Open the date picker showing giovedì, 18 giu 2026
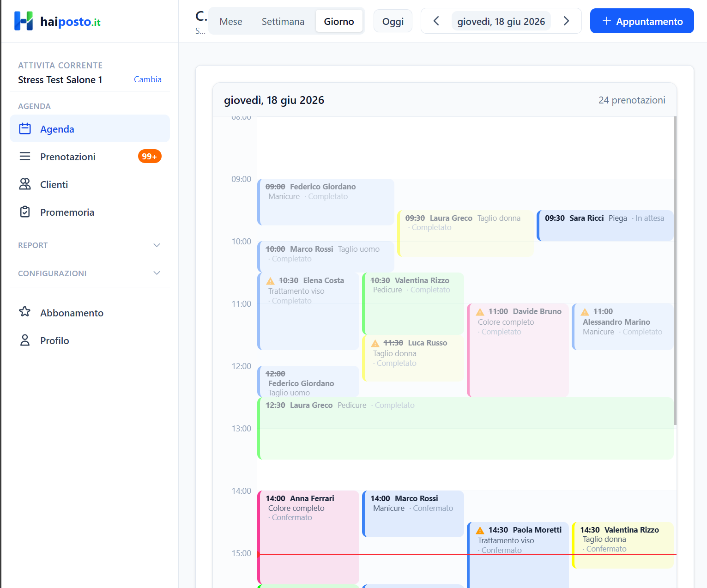The image size is (707, 588). [x=501, y=21]
